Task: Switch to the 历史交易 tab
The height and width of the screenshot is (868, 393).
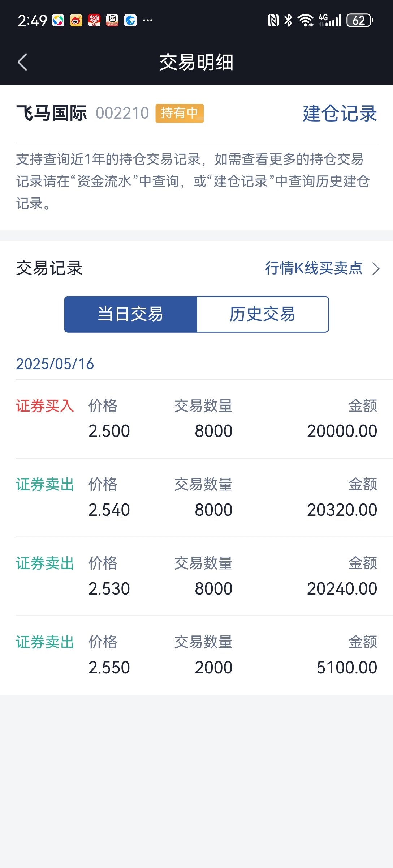Action: click(x=263, y=314)
